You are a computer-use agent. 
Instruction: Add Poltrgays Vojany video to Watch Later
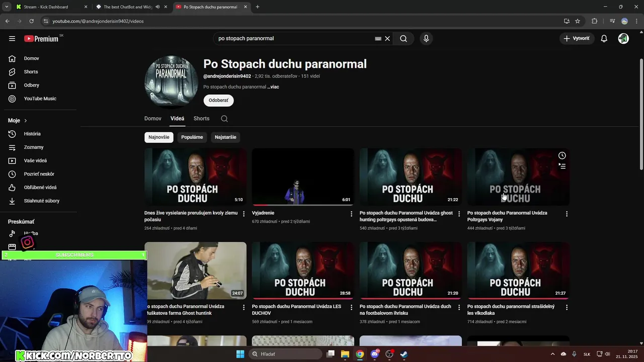click(x=562, y=156)
